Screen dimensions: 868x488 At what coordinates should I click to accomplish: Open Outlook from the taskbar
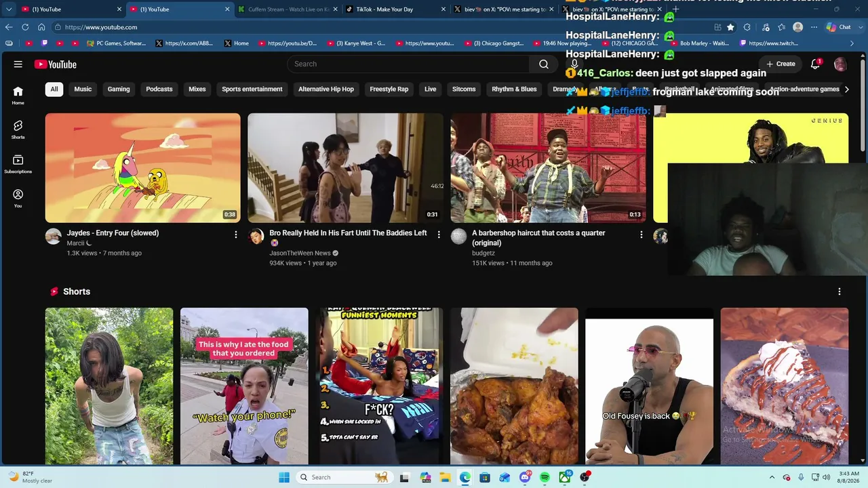point(505,477)
